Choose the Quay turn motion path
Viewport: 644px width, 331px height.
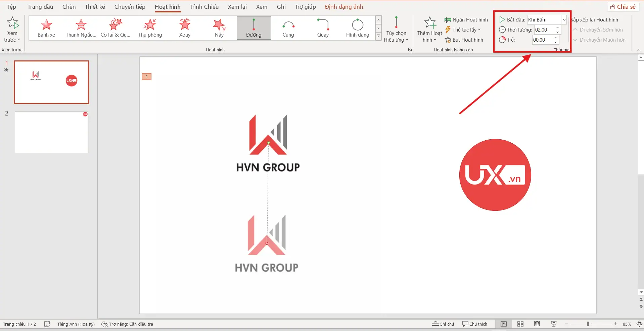(323, 28)
